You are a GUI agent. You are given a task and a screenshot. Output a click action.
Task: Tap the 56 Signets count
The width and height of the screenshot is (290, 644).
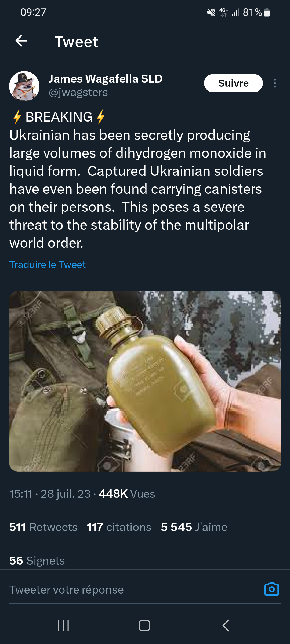pyautogui.click(x=37, y=561)
